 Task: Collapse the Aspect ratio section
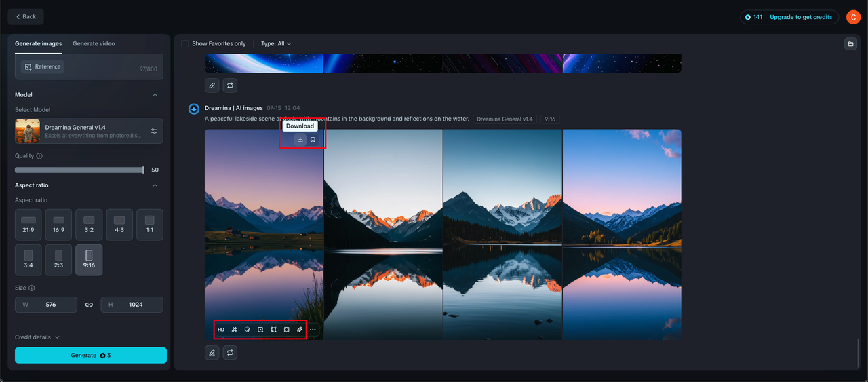tap(155, 185)
